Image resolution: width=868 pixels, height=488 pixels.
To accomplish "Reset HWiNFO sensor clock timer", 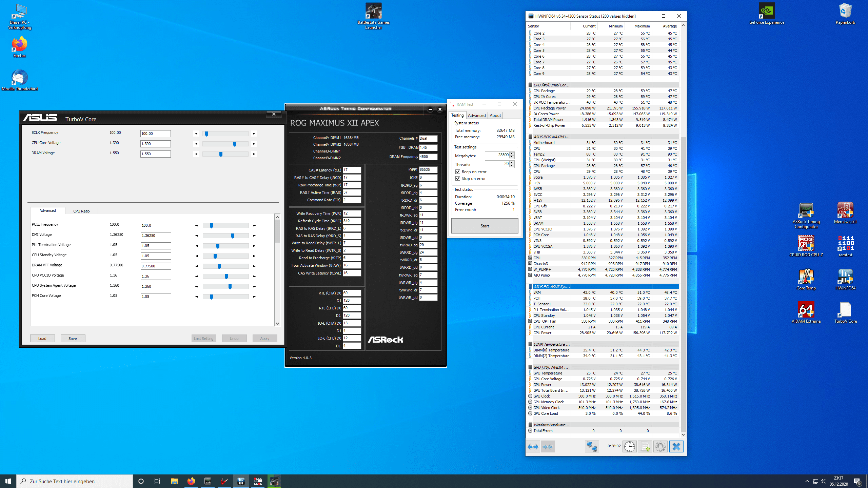I will point(630,447).
